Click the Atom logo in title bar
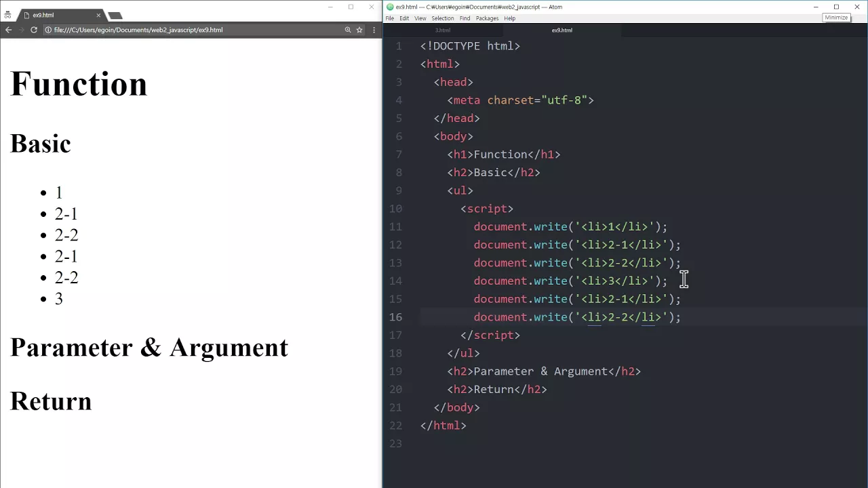868x488 pixels. click(x=390, y=7)
